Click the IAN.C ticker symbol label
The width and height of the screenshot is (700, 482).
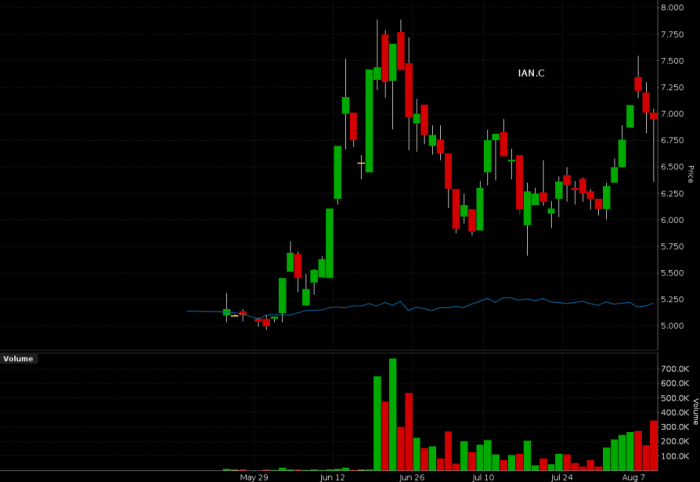coord(531,73)
